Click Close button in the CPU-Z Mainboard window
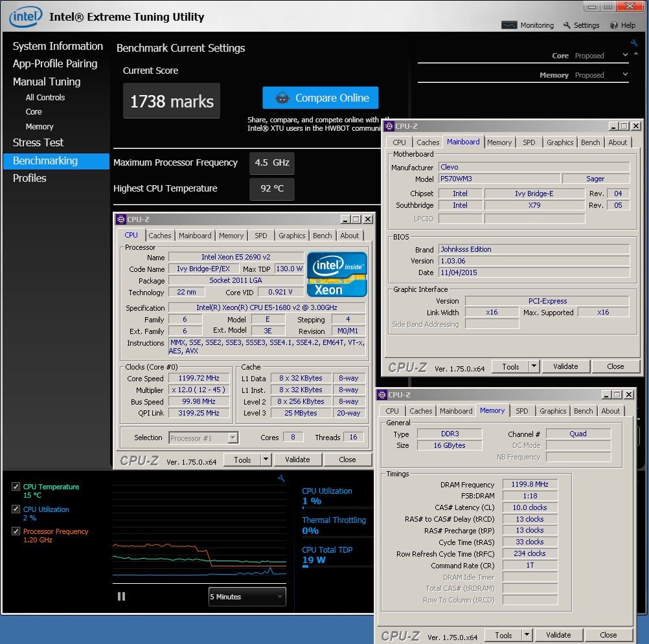 pos(615,366)
